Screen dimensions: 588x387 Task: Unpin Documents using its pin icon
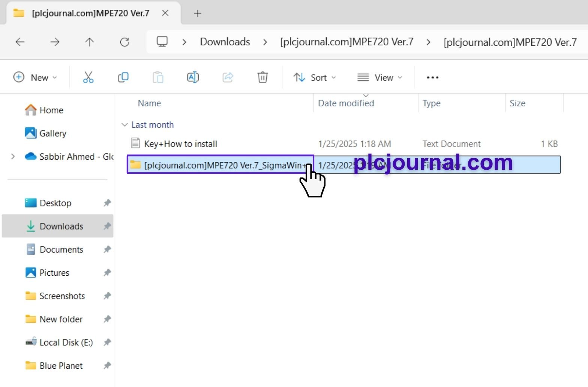tap(107, 250)
